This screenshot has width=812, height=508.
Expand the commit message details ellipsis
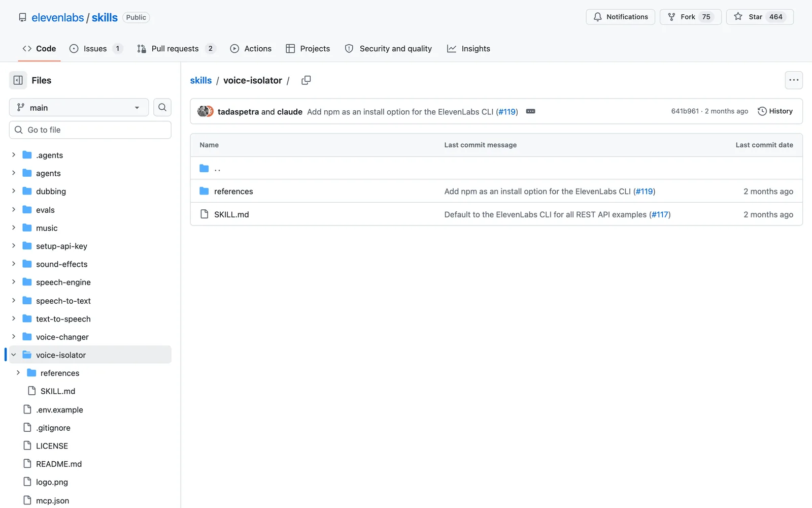click(531, 111)
